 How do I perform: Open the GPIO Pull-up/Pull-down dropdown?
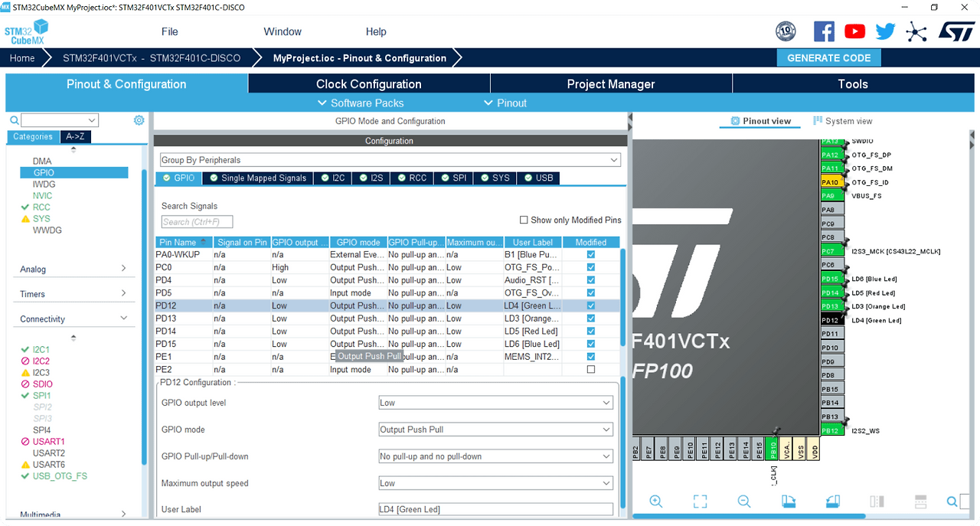pos(496,456)
